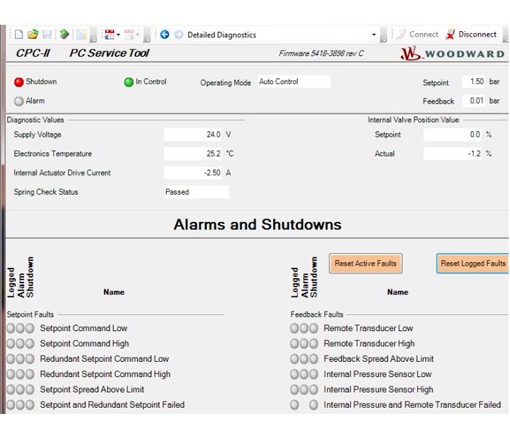Screen dimensions: 510x441
Task: Click toolbar overflow handle before Connect
Action: [x=383, y=35]
